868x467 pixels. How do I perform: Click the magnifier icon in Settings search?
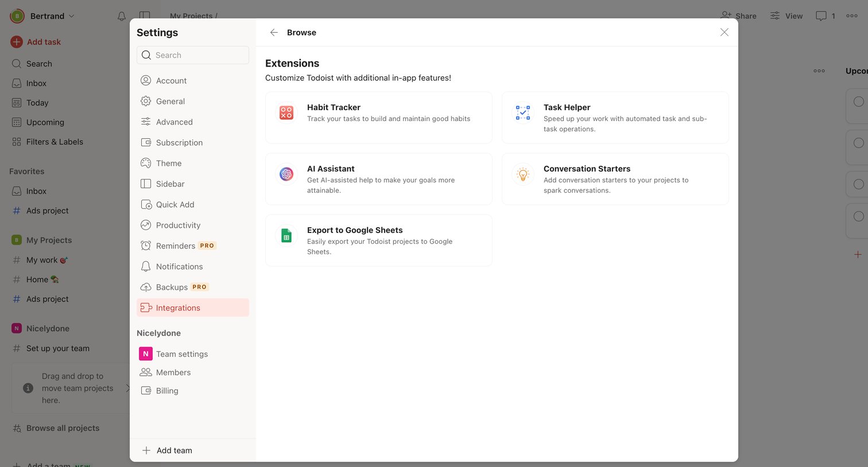click(x=146, y=55)
